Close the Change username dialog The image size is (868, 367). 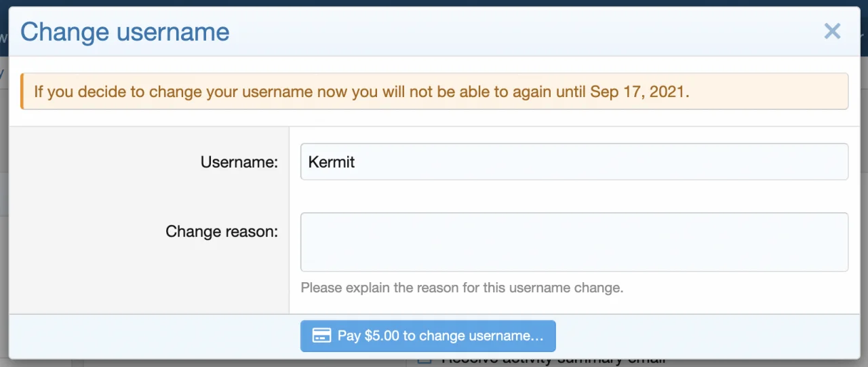pyautogui.click(x=832, y=31)
